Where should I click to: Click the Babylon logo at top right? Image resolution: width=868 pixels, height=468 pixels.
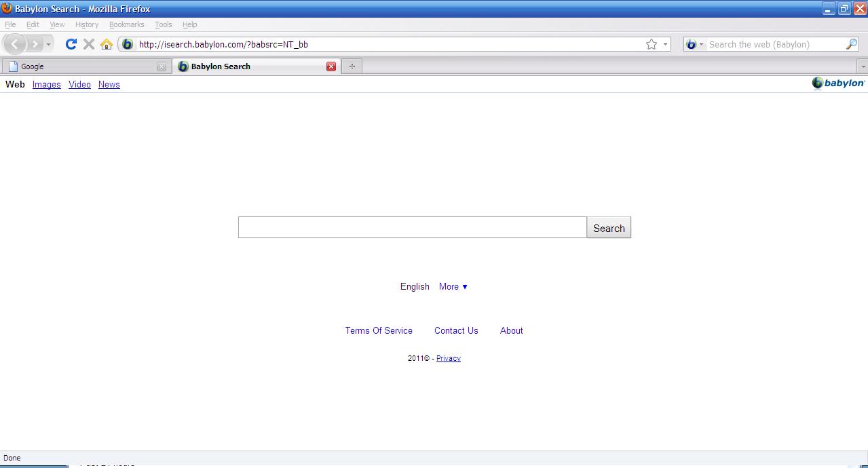(x=838, y=83)
